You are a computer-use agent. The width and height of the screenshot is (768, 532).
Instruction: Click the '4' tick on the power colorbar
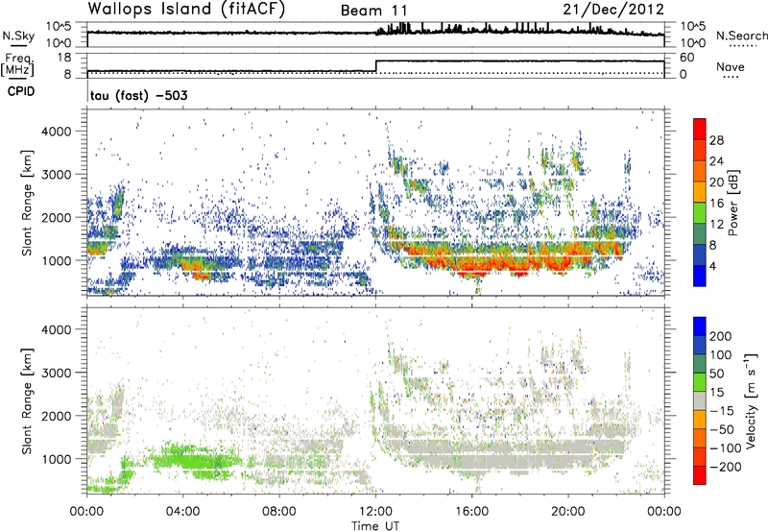712,266
